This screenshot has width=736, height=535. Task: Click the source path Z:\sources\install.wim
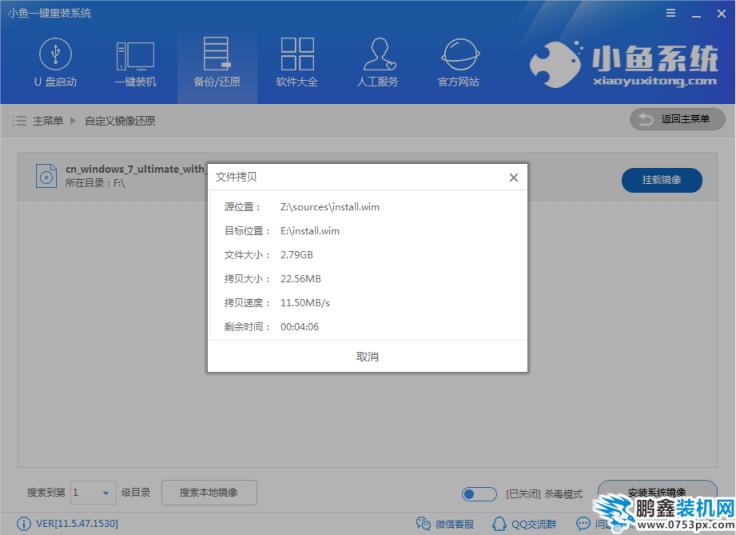(330, 207)
